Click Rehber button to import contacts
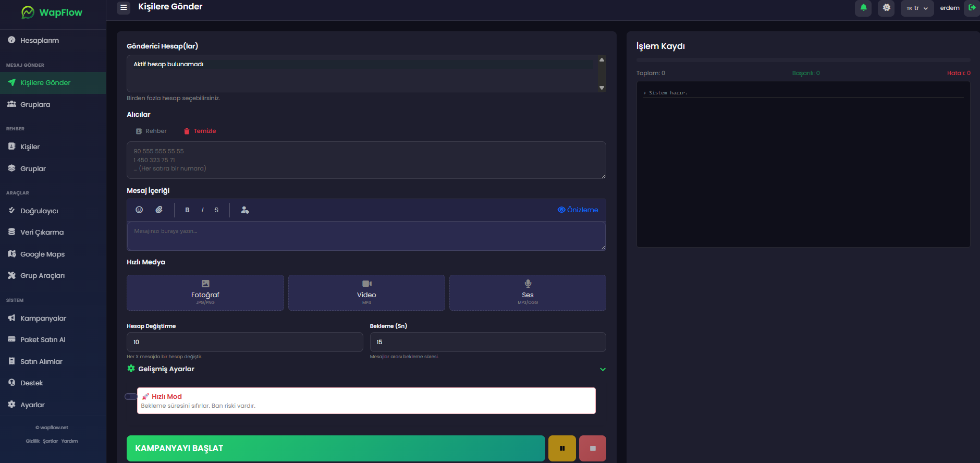This screenshot has height=463, width=980. (151, 131)
